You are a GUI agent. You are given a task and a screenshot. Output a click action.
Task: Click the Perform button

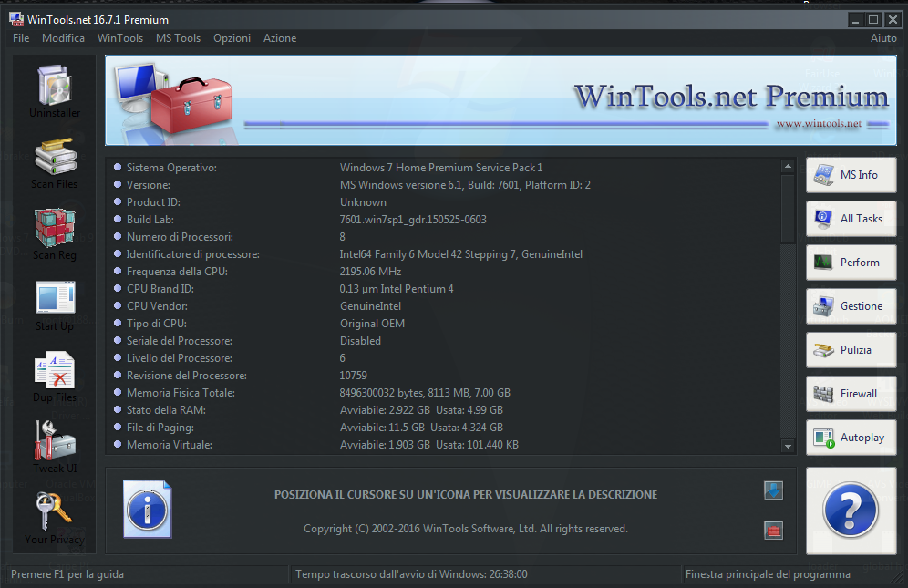click(x=851, y=263)
